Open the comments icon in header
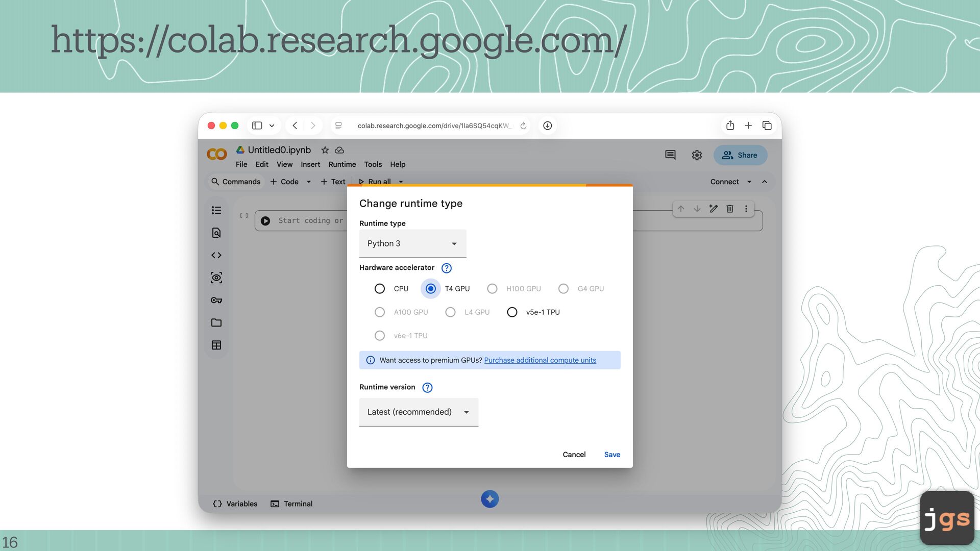Image resolution: width=980 pixels, height=551 pixels. 670,155
